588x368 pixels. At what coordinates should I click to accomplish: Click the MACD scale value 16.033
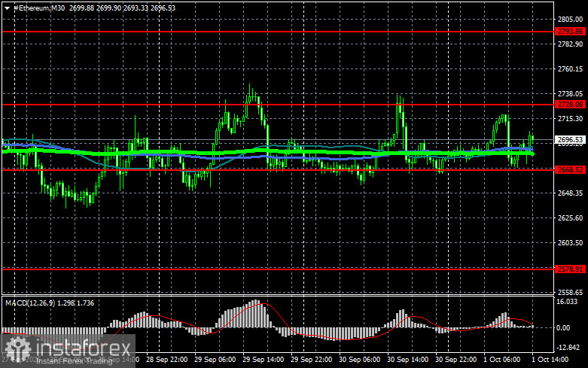tap(567, 302)
